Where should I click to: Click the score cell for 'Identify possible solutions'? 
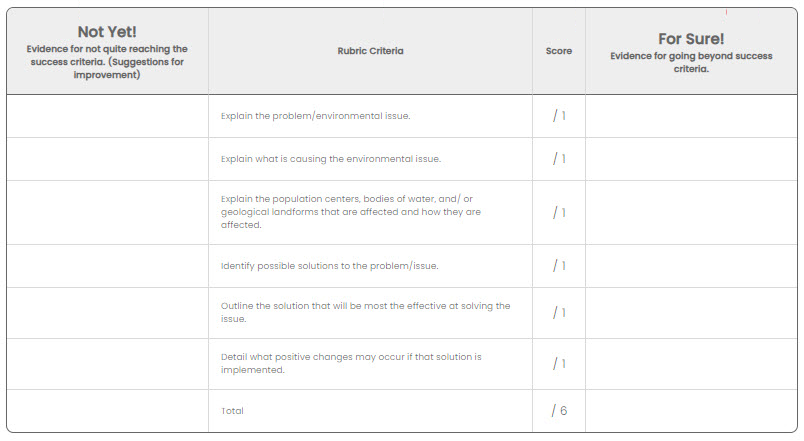[x=559, y=266]
